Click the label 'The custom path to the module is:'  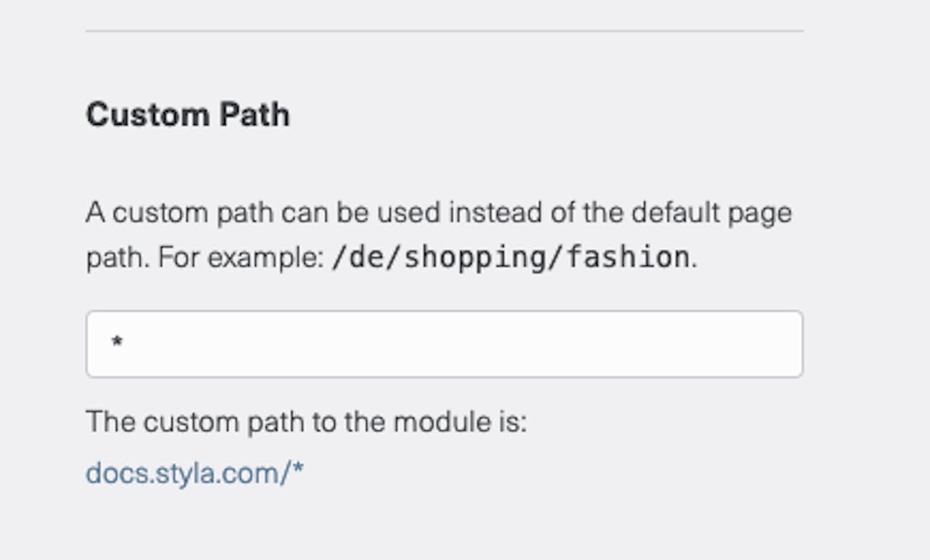[x=306, y=421]
